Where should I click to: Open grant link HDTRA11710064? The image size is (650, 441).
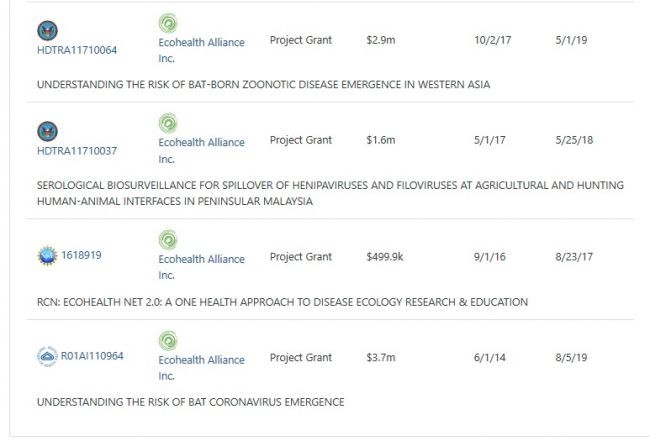coord(77,51)
